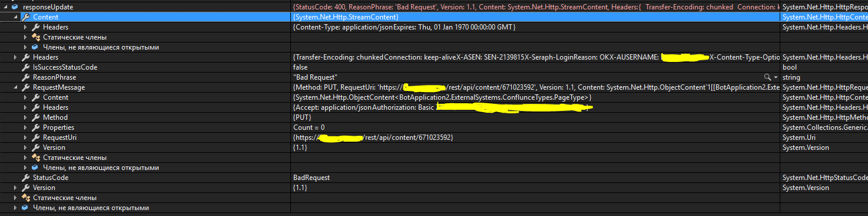Click wrench icon beside StatusCode
Image resolution: width=868 pixels, height=216 pixels.
click(x=25, y=178)
